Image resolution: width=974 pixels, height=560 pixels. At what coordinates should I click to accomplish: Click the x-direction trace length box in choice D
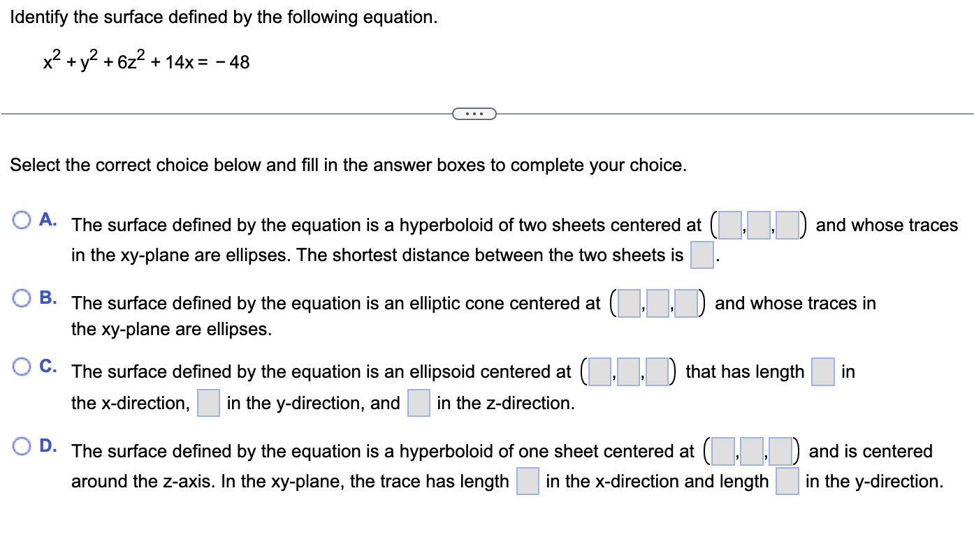[527, 481]
